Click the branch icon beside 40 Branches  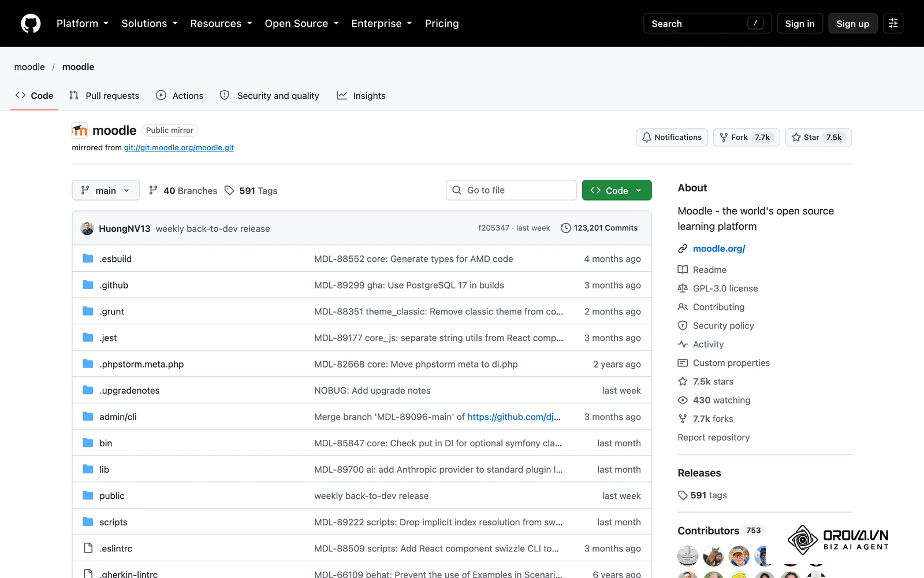153,190
